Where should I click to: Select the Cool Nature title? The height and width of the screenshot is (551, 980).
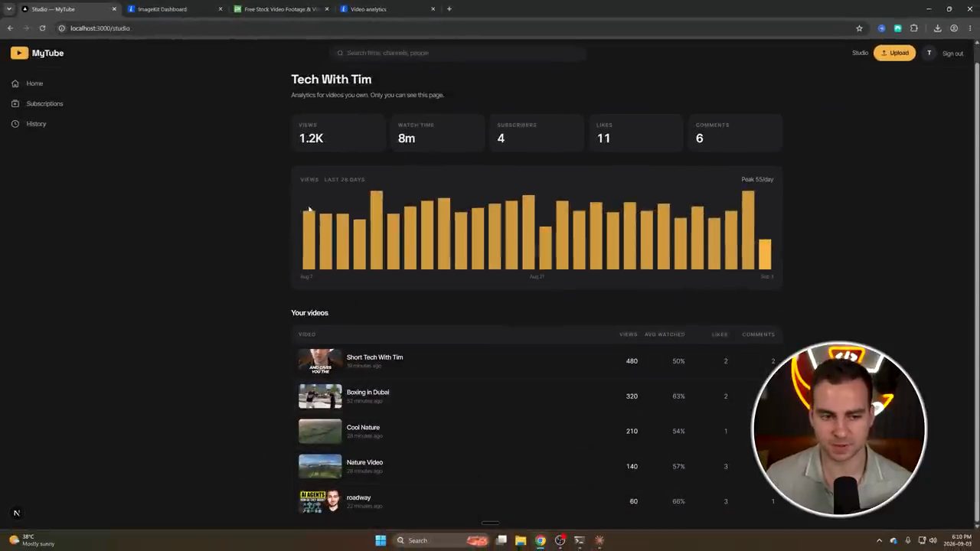(x=363, y=427)
